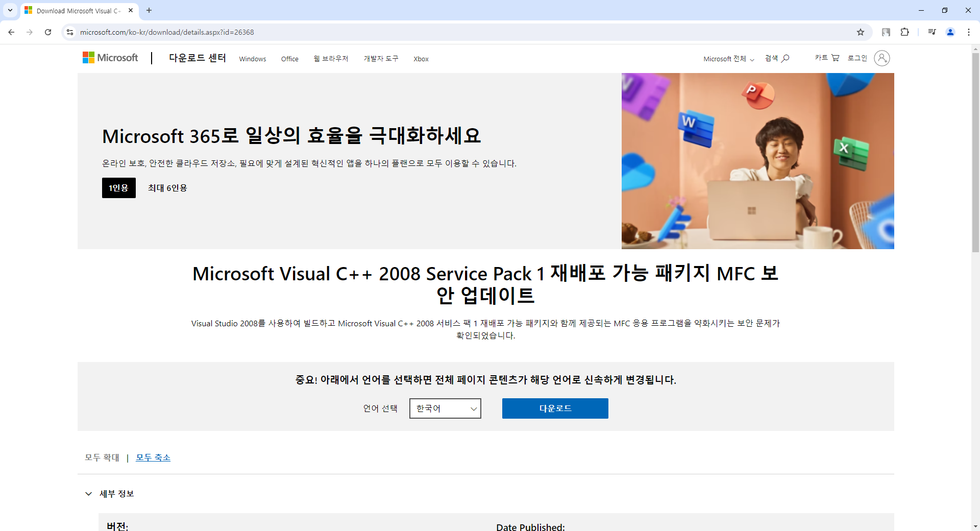The height and width of the screenshot is (531, 980).
Task: Open the Extensions puzzle icon
Action: click(904, 32)
